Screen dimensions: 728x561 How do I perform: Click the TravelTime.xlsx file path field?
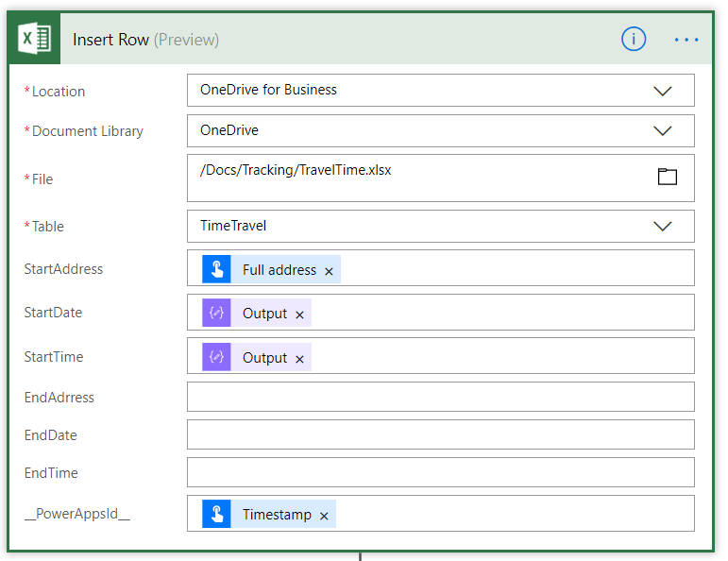click(415, 177)
